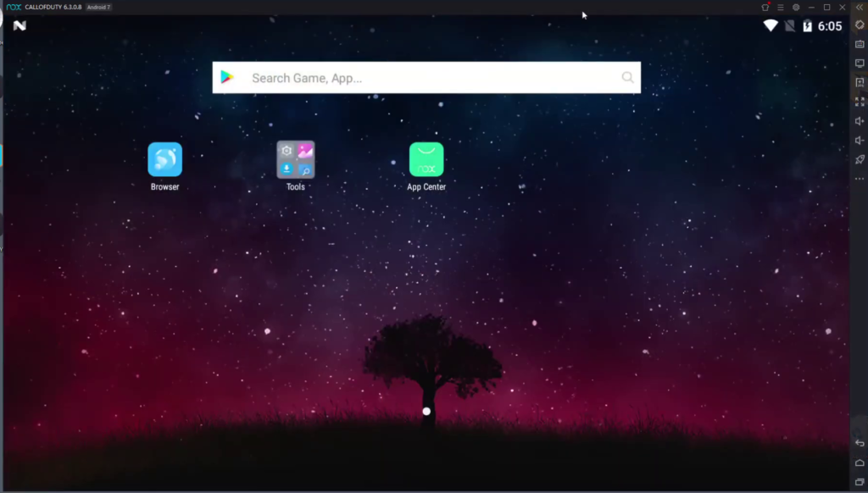The height and width of the screenshot is (493, 868).
Task: Maximize the Nox emulator window
Action: click(x=827, y=7)
